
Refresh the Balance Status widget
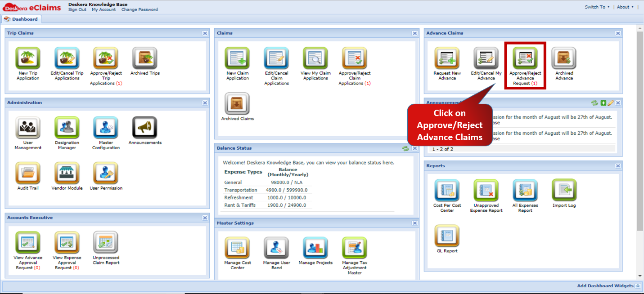tap(405, 148)
